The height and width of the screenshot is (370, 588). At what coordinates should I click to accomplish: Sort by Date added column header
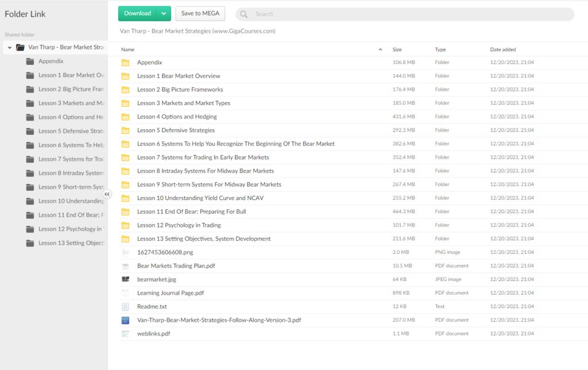[502, 49]
